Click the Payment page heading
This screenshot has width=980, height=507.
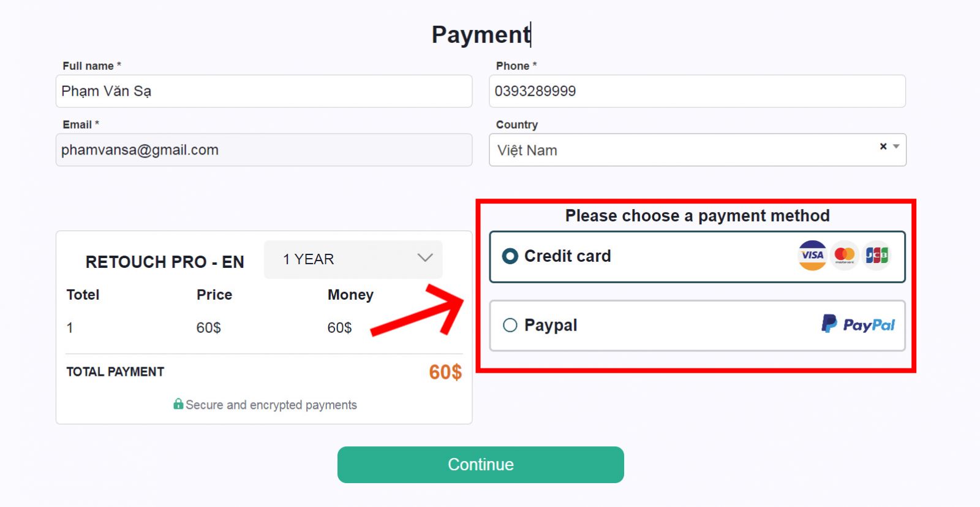tap(481, 35)
